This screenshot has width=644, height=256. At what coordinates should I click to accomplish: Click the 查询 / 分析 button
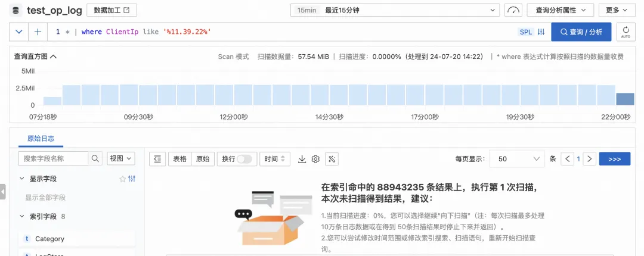[581, 32]
